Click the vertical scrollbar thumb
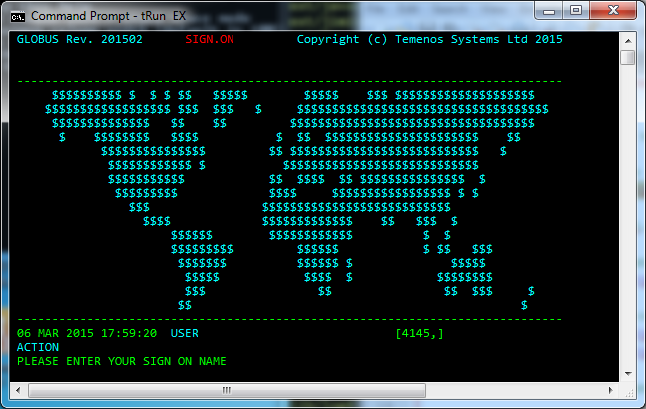 (x=627, y=57)
